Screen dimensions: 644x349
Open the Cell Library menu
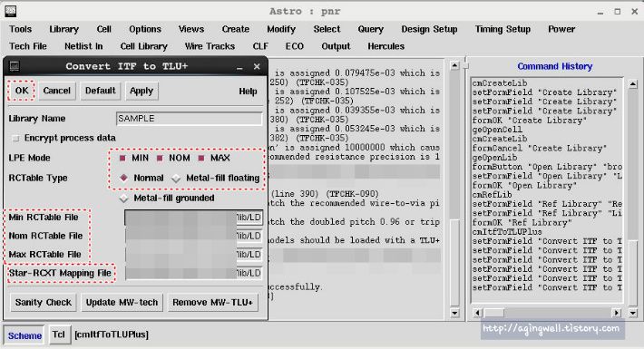pyautogui.click(x=143, y=46)
